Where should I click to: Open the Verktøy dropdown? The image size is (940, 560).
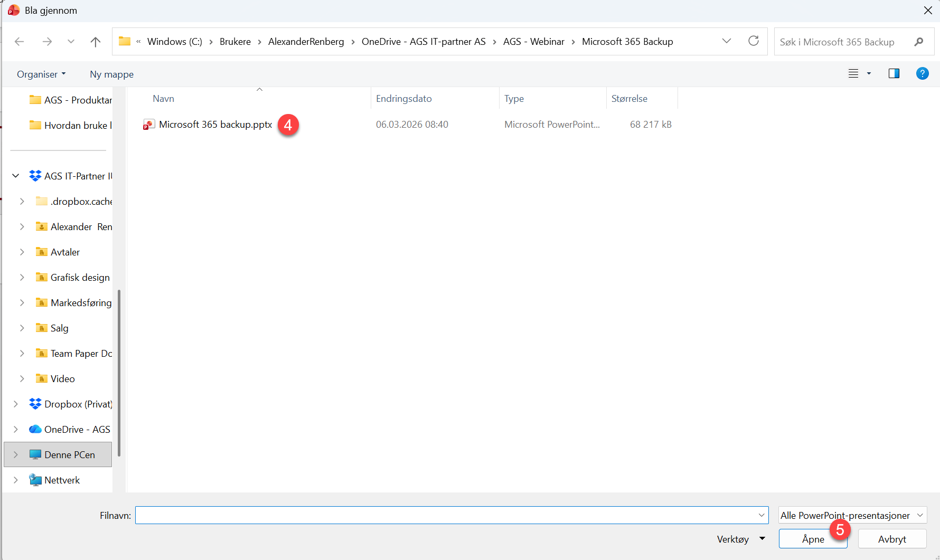[741, 539]
